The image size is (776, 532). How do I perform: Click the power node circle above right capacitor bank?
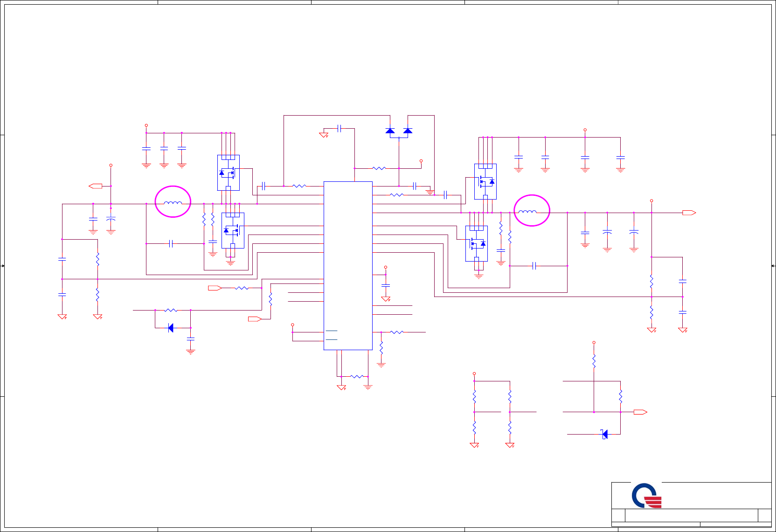(585, 130)
